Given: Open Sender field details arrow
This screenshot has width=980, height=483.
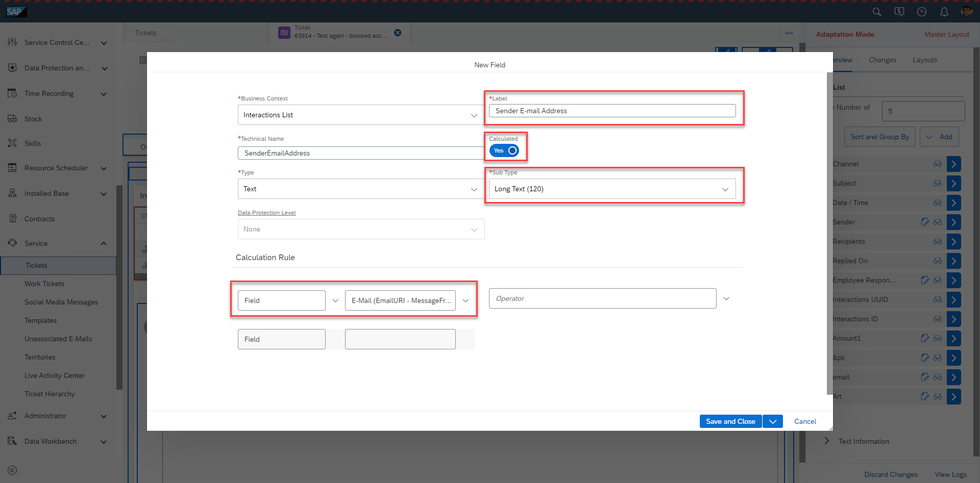Looking at the screenshot, I should [x=953, y=222].
